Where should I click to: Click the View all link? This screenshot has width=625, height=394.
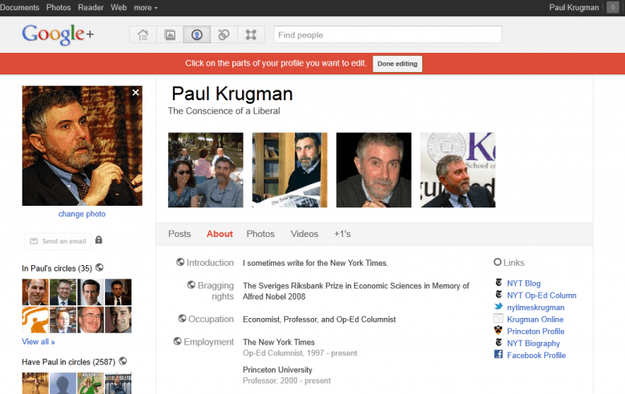(x=38, y=342)
